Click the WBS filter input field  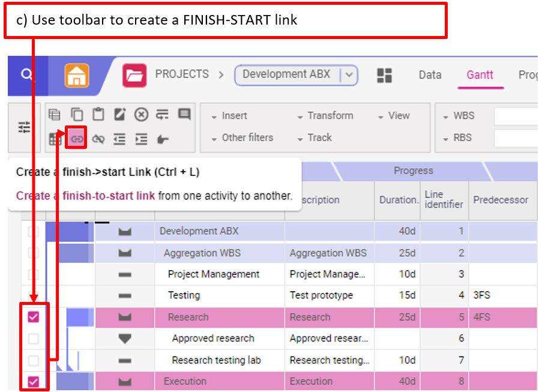pyautogui.click(x=515, y=116)
